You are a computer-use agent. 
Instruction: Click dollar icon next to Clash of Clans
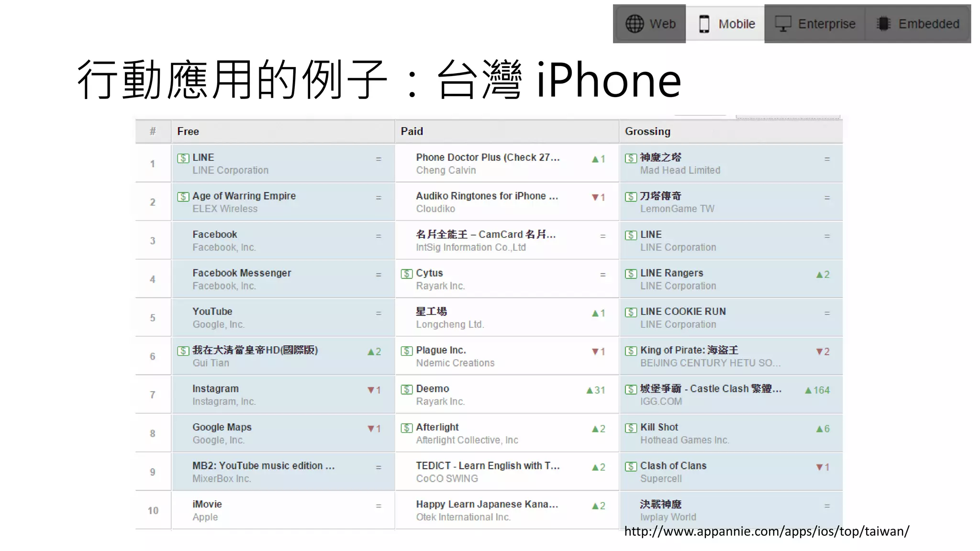click(x=631, y=466)
